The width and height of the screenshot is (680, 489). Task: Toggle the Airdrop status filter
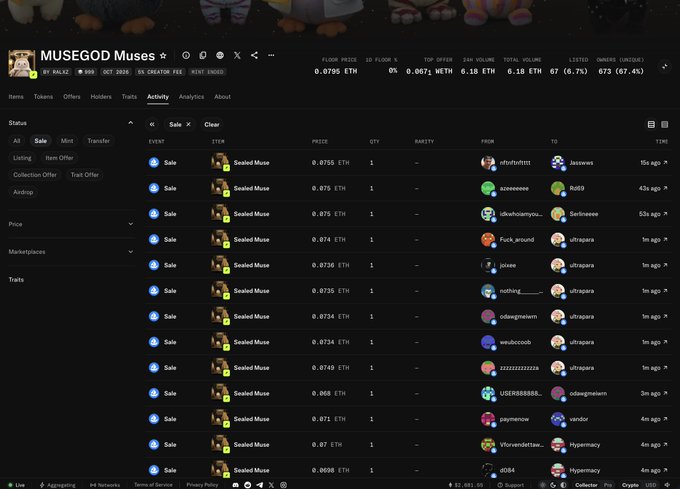point(23,192)
